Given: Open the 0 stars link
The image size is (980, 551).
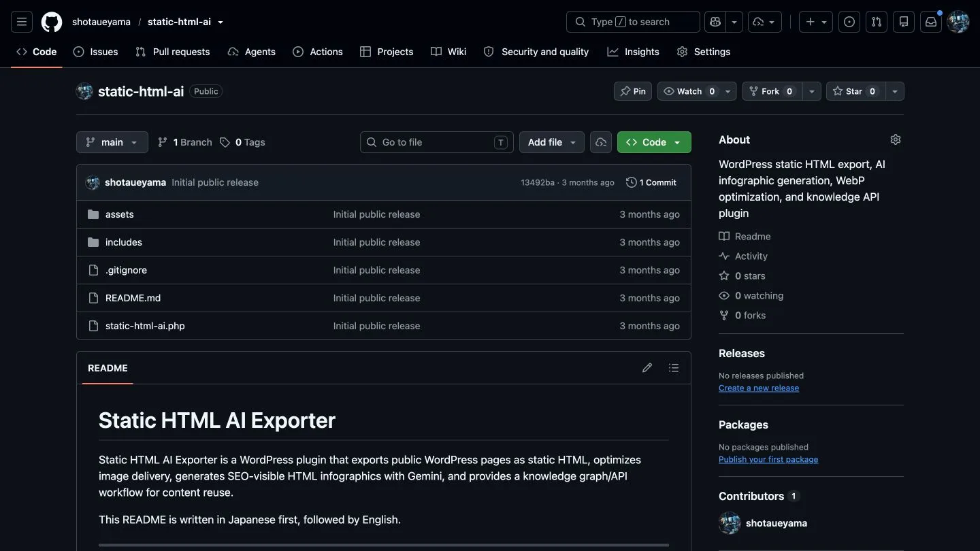Looking at the screenshot, I should tap(742, 275).
